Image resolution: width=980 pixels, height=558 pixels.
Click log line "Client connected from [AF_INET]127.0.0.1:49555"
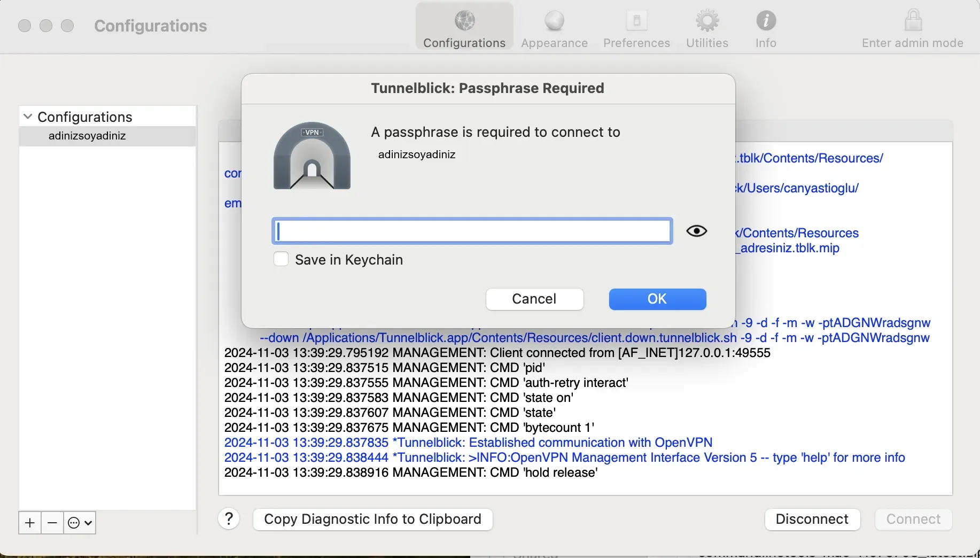click(x=497, y=353)
